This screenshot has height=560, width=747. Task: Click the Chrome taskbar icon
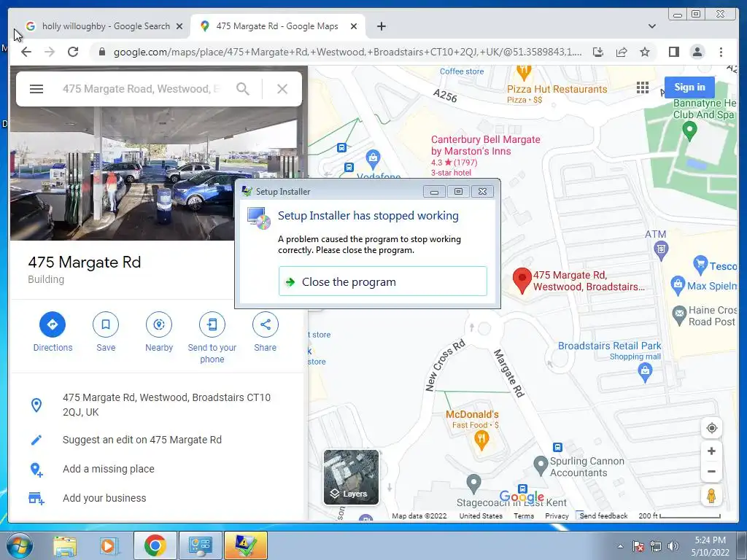tap(155, 545)
